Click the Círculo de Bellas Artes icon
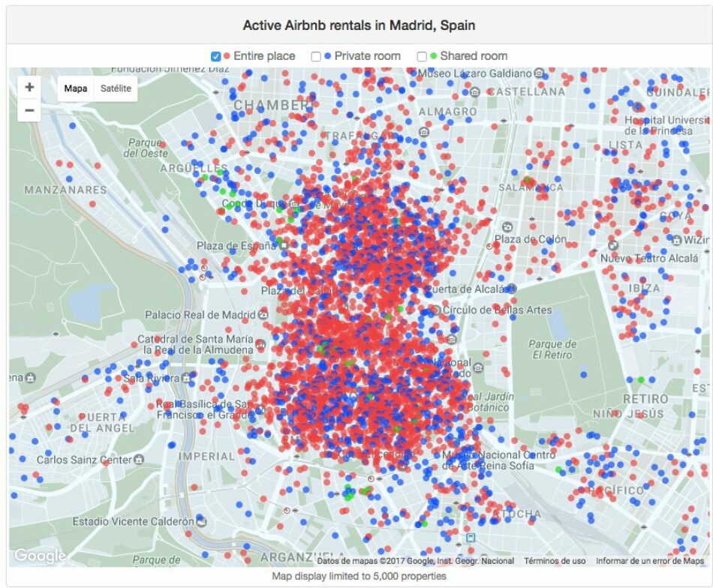 tap(436, 310)
